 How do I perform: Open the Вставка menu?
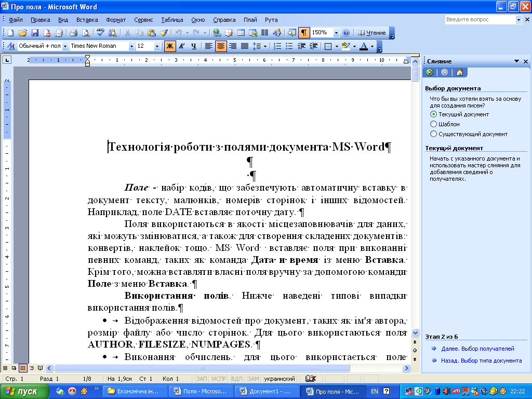[87, 20]
